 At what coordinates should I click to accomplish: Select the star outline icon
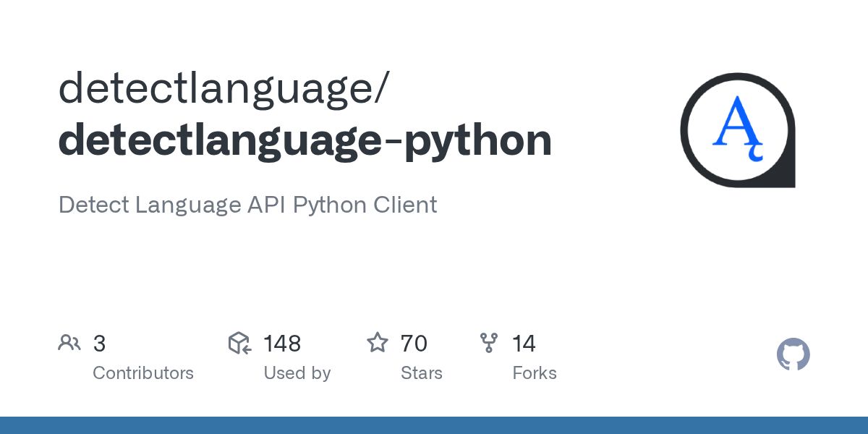pyautogui.click(x=378, y=343)
